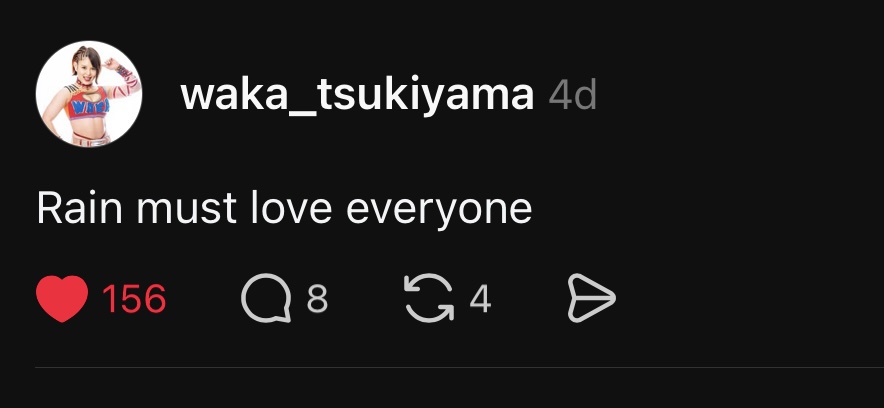Toggle the like heart off
The width and height of the screenshot is (884, 408).
62,298
